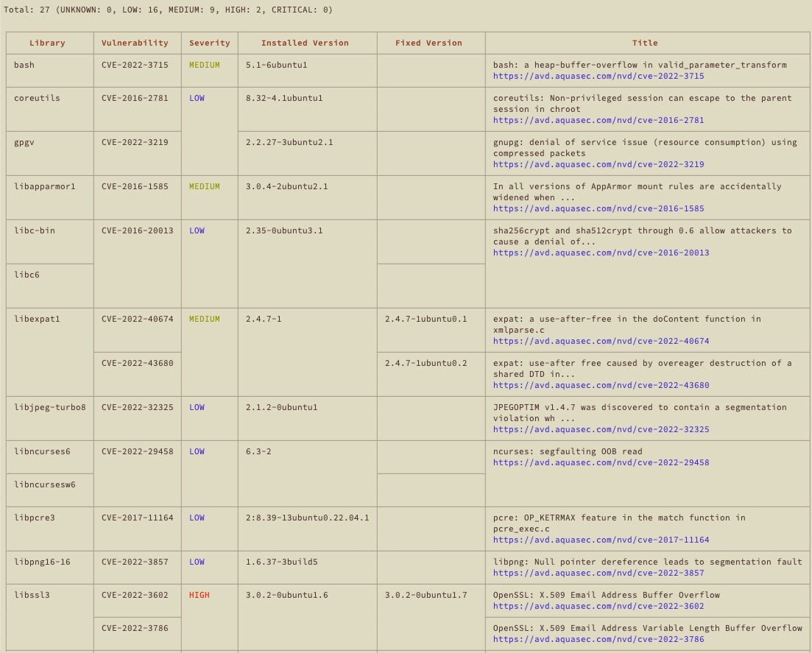Open the cve-2022-40674 aquasec link
The image size is (812, 653).
(601, 342)
